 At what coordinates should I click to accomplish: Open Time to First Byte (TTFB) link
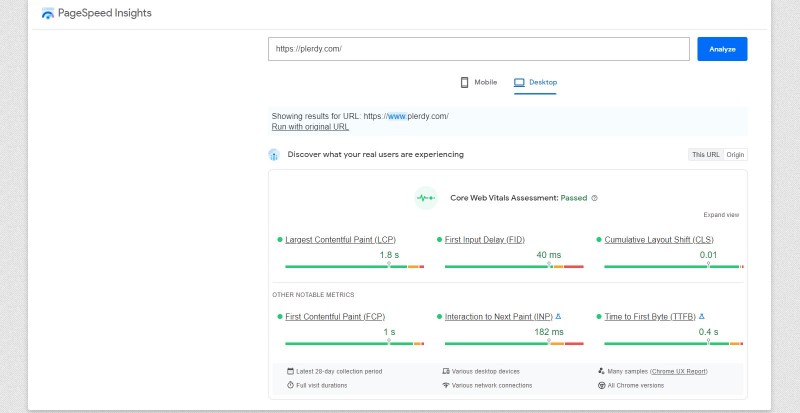coord(650,317)
